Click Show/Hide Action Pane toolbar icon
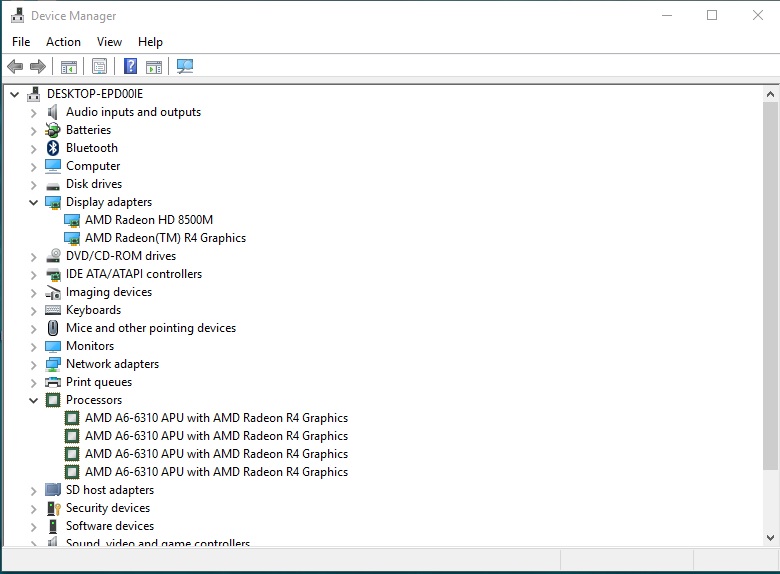The width and height of the screenshot is (780, 574). tap(154, 66)
